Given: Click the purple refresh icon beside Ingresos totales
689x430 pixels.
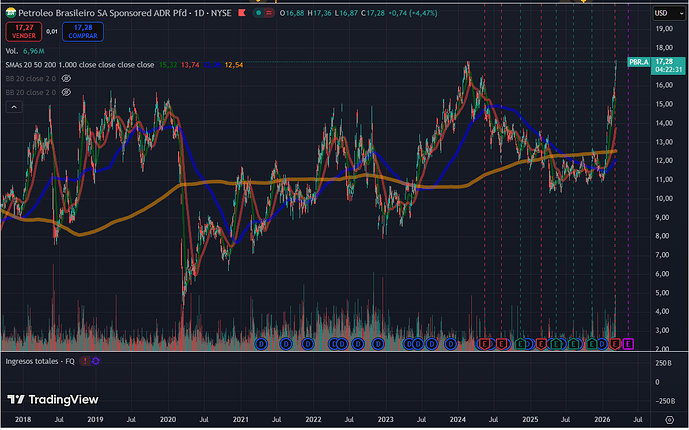Looking at the screenshot, I should click(97, 359).
